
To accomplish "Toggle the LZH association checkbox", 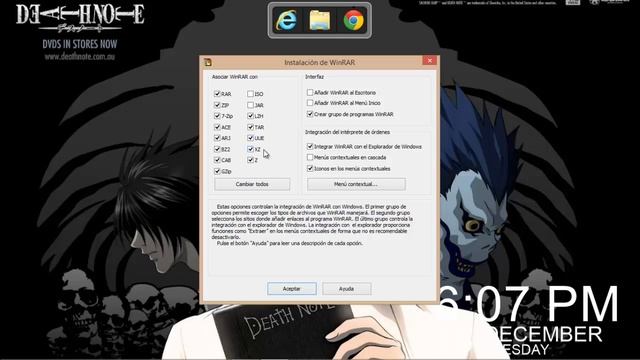I will (250, 116).
